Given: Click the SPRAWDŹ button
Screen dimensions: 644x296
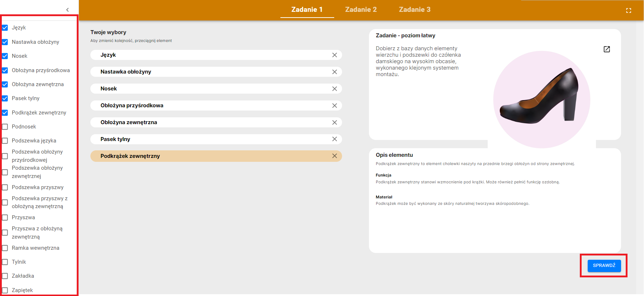Looking at the screenshot, I should [x=604, y=266].
